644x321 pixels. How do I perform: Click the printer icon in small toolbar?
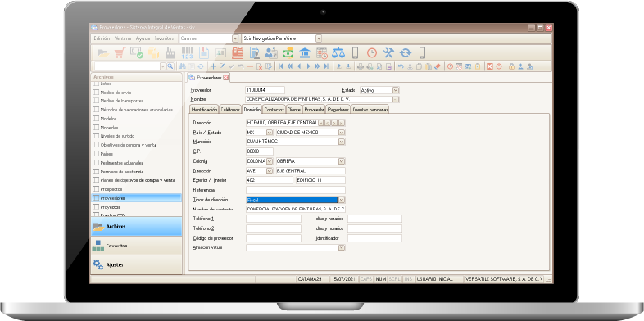tap(361, 66)
